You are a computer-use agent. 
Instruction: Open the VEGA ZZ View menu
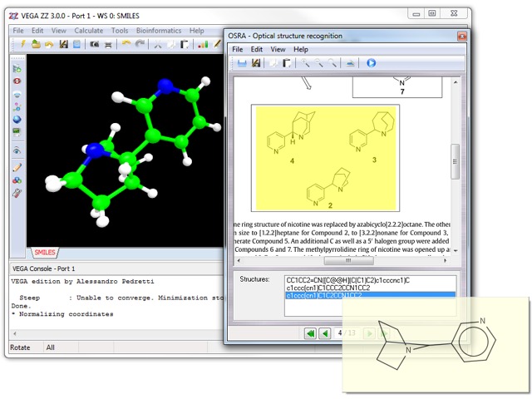click(x=59, y=31)
